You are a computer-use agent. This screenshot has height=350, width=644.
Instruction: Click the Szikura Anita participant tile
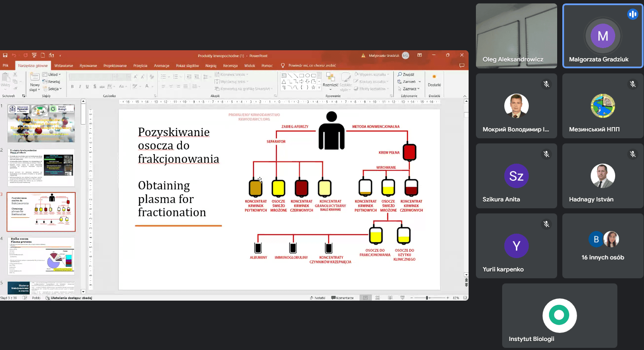click(x=516, y=176)
